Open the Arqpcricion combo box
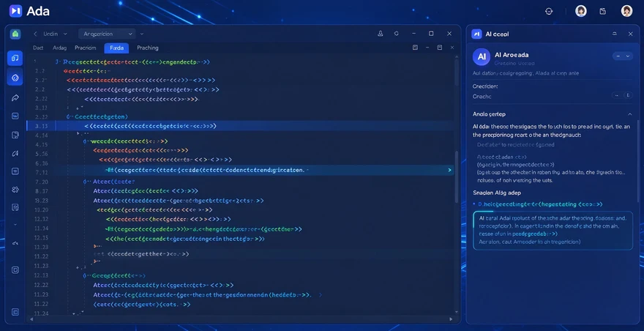Viewport: 644px width, 331px height. point(107,34)
